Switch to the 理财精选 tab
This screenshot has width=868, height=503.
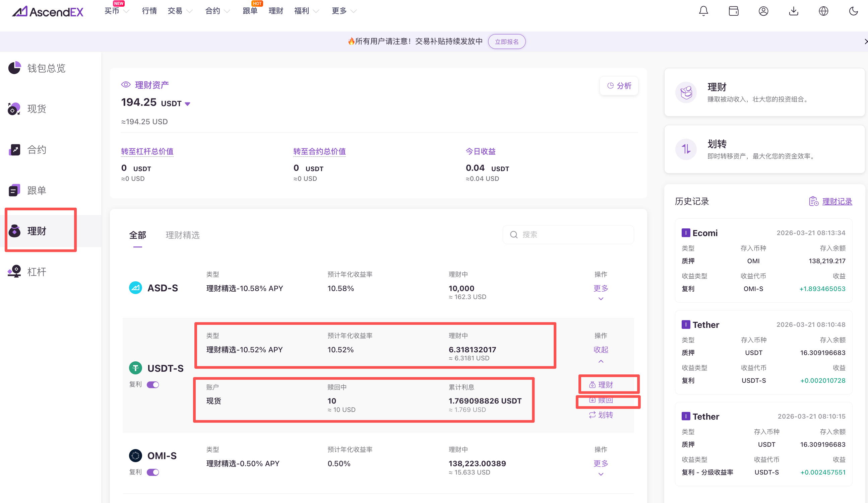[183, 235]
